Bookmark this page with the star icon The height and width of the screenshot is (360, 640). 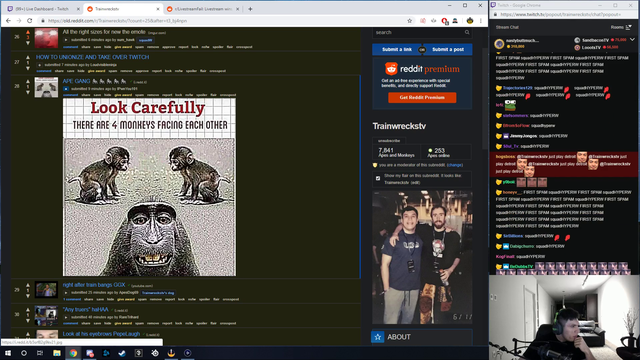(409, 21)
